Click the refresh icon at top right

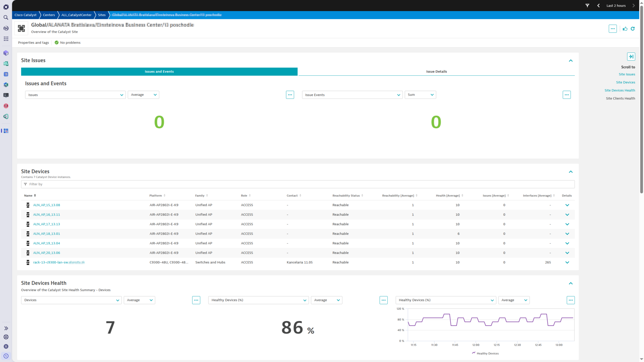(633, 29)
